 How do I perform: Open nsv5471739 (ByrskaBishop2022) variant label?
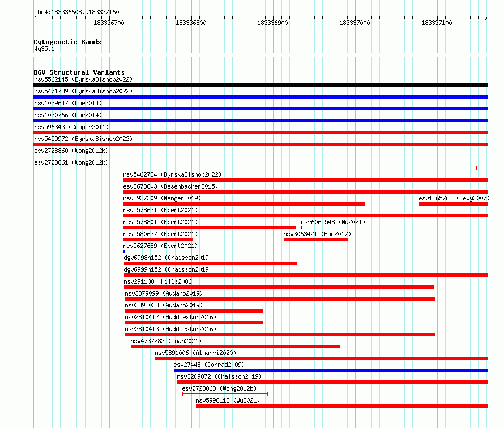tap(83, 91)
